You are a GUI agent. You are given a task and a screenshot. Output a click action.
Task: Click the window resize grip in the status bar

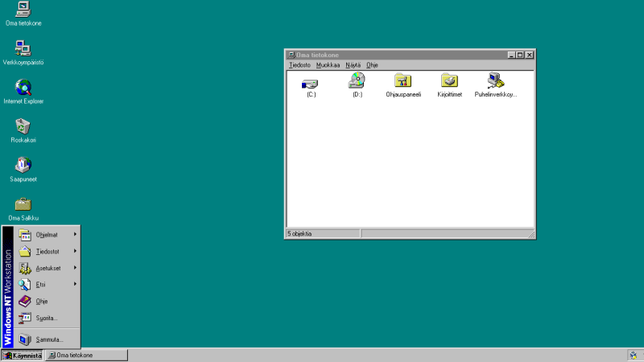click(531, 234)
